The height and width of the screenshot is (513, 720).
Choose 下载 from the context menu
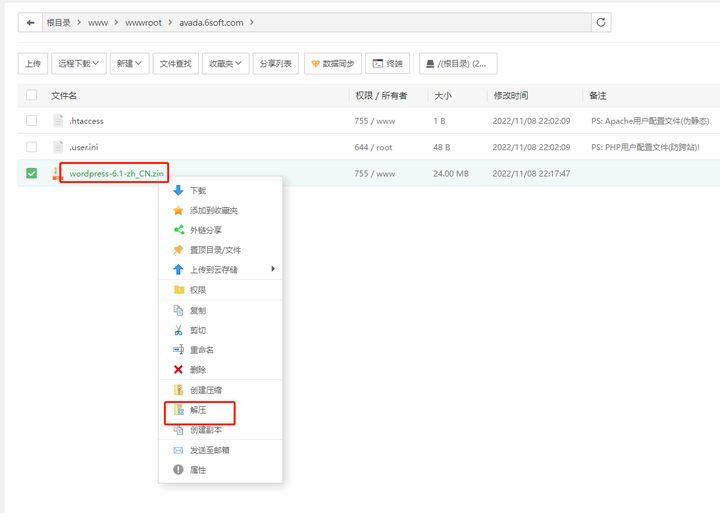pos(220,190)
